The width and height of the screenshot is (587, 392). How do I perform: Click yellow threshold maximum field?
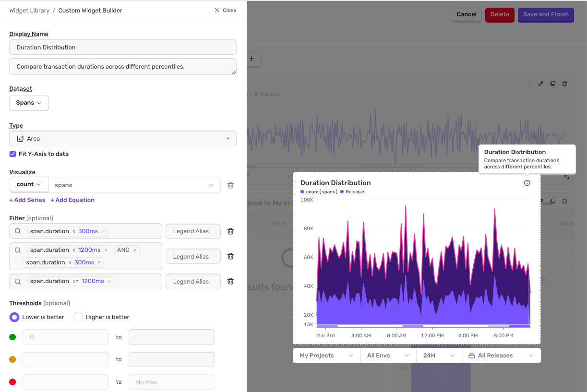(172, 359)
